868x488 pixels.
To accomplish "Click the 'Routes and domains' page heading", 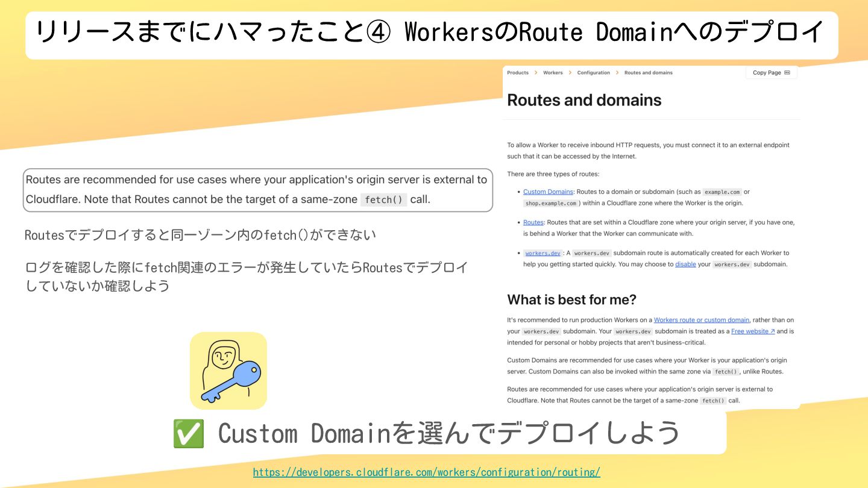I will coord(584,100).
